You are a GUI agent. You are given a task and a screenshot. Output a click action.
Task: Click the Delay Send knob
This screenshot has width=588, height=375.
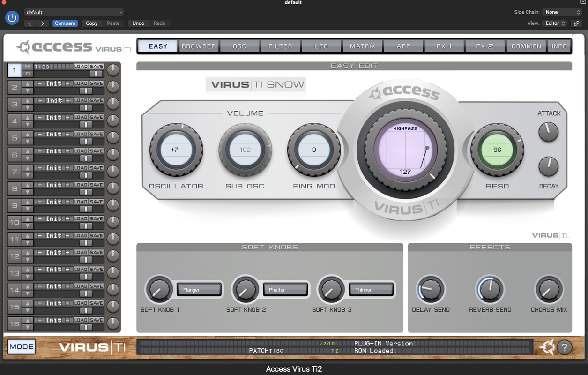pos(431,290)
